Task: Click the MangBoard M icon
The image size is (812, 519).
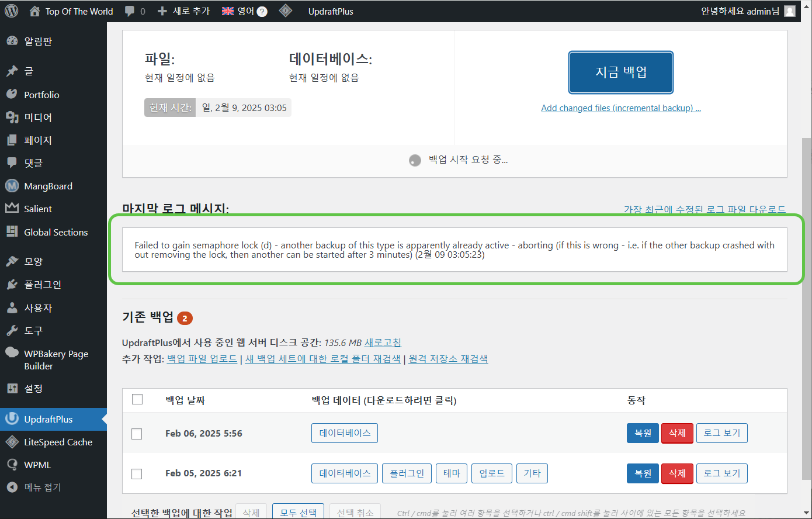Action: (12, 186)
